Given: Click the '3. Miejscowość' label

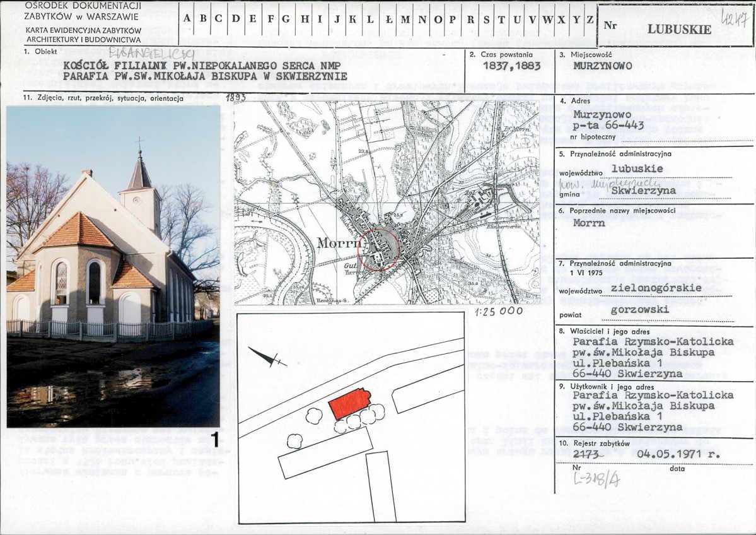Looking at the screenshot, I should (585, 54).
